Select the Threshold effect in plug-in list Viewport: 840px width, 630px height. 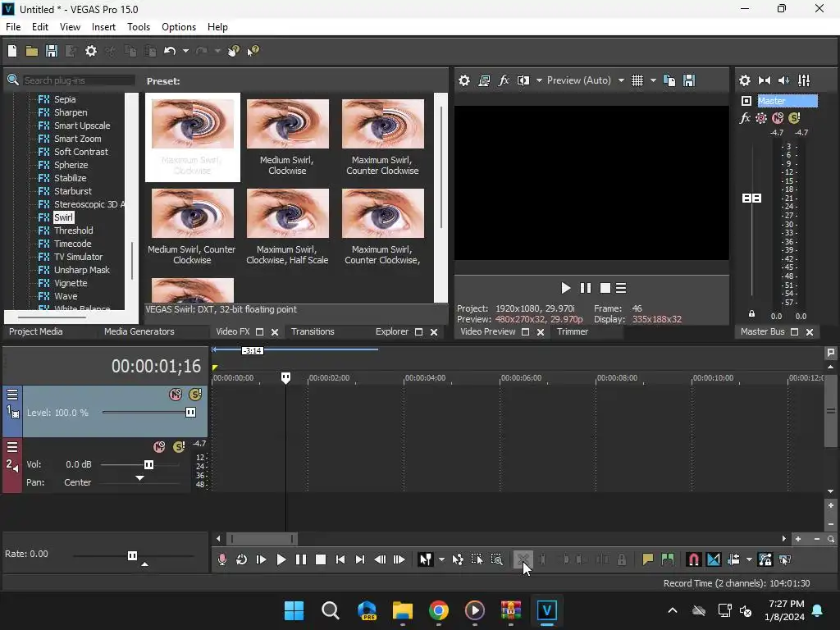tap(73, 231)
